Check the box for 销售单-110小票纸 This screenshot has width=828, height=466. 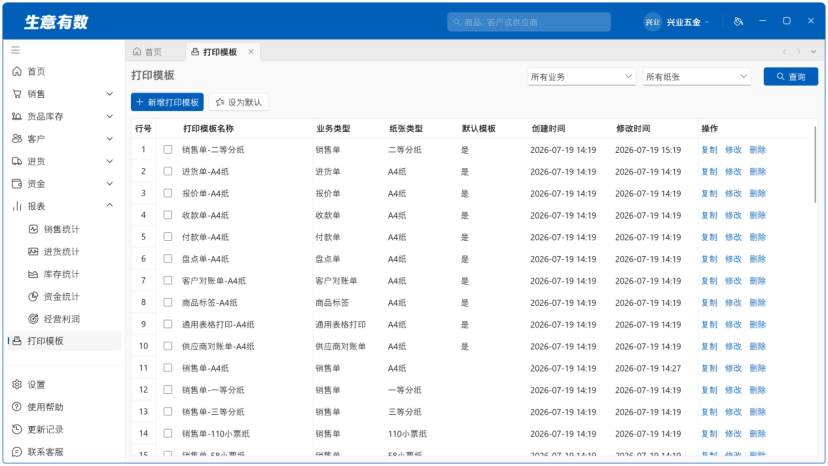point(167,433)
